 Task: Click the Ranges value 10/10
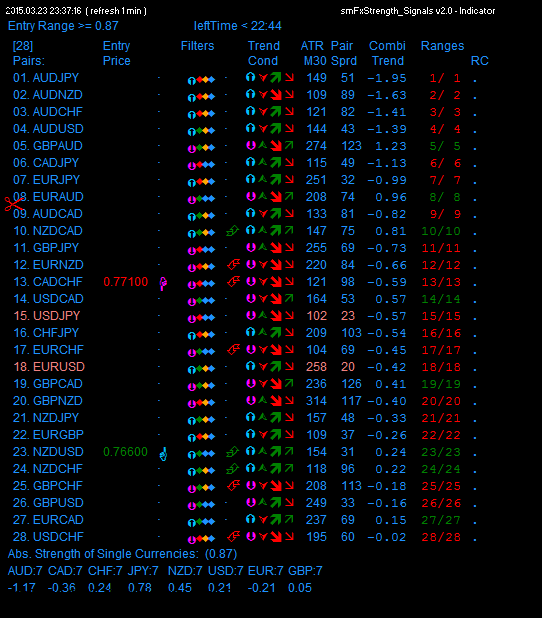[441, 231]
